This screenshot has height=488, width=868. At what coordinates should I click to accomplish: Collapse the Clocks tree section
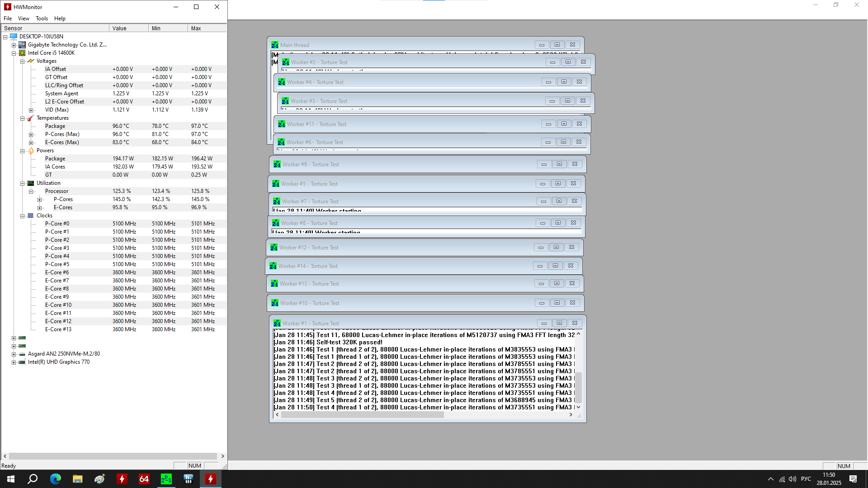[x=22, y=216]
